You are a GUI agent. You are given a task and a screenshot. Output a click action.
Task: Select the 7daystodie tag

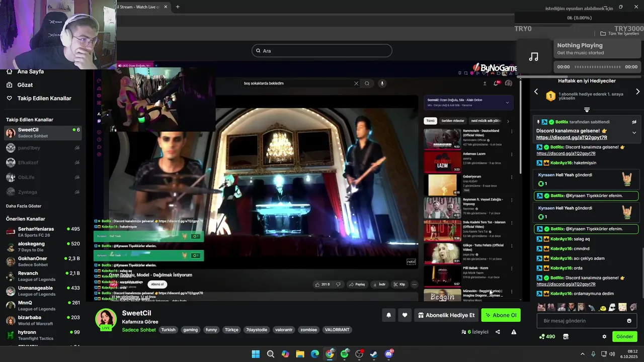(257, 330)
